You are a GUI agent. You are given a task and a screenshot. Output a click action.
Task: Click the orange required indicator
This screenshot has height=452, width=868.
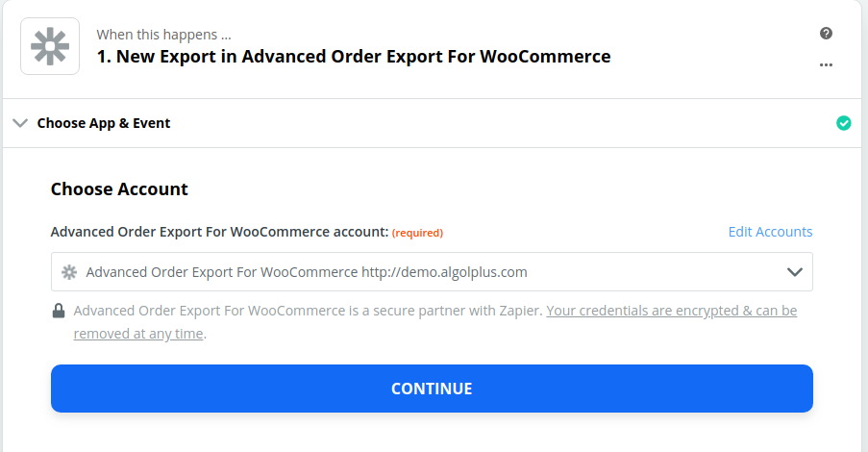[x=417, y=233]
